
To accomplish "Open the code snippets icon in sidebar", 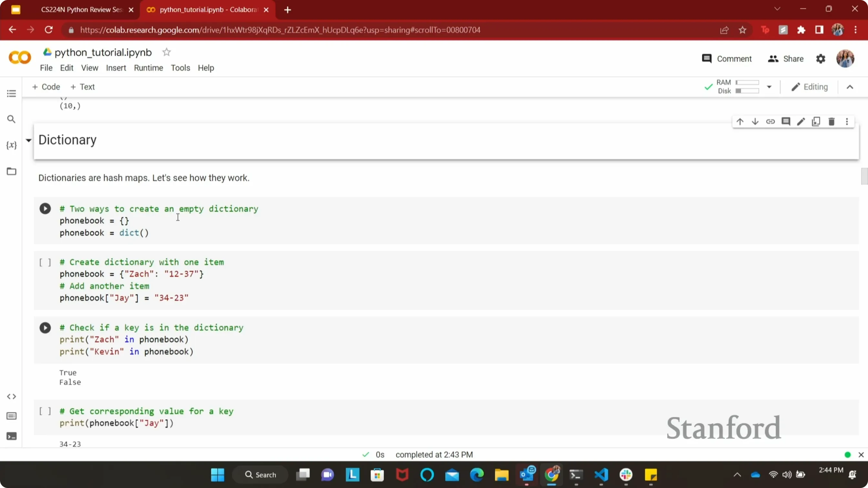I will tap(11, 396).
